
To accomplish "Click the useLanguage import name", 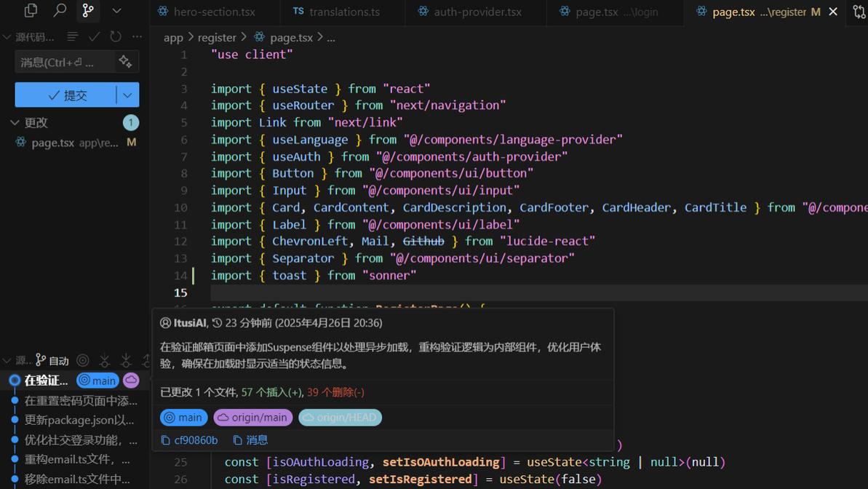I will click(310, 140).
